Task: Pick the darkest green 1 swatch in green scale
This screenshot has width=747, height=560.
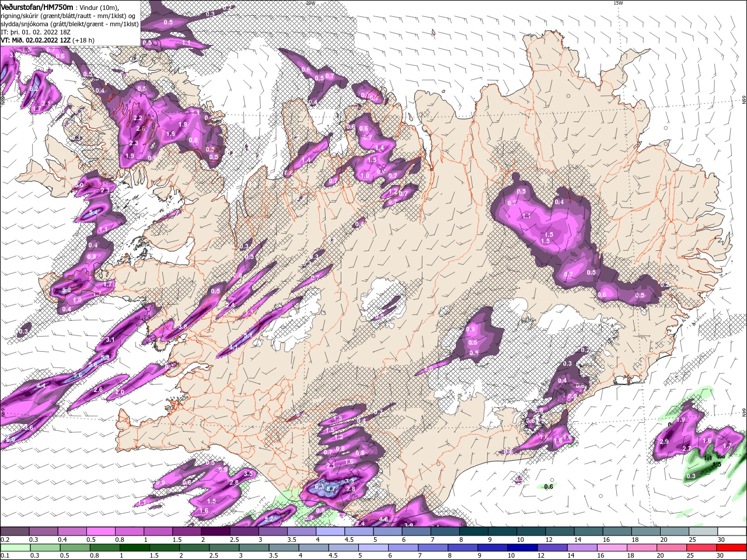Action: pos(134,548)
